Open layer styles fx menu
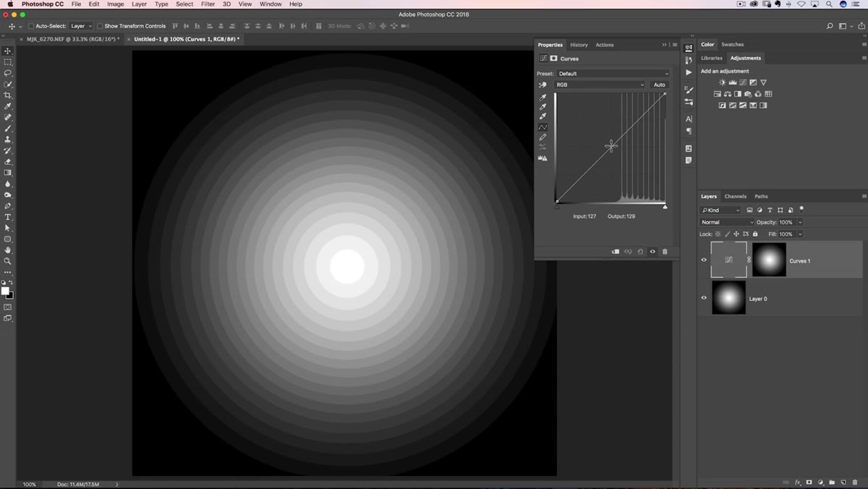Screen dimensions: 868x489 pos(798,482)
